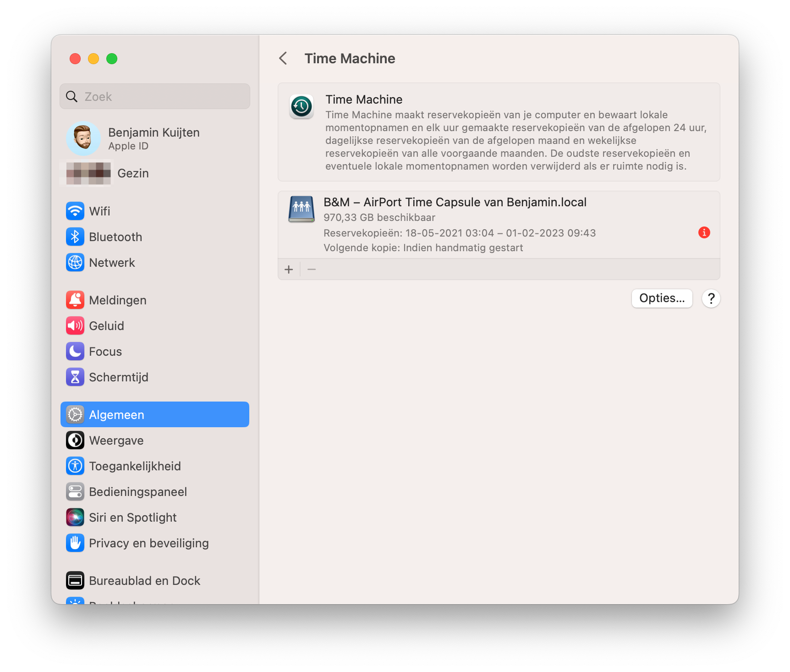
Task: Select Privacy en beveiliging in sidebar
Action: pyautogui.click(x=155, y=543)
